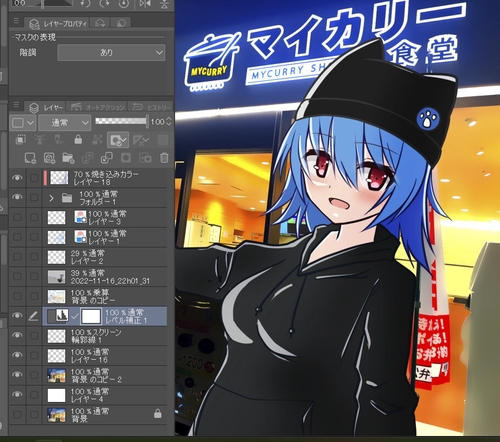Switch to the オートアクション tab
Image resolution: width=500 pixels, height=442 pixels.
(x=97, y=107)
